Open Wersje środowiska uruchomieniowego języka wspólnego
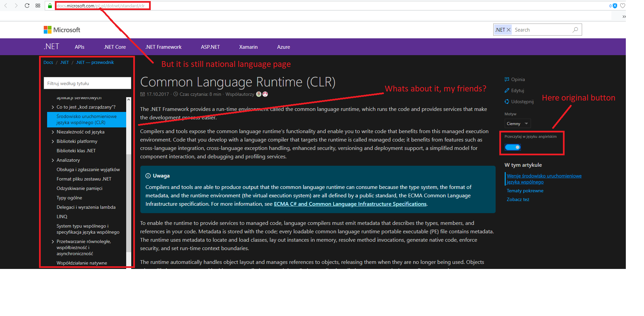This screenshot has height=316, width=644. [543, 179]
